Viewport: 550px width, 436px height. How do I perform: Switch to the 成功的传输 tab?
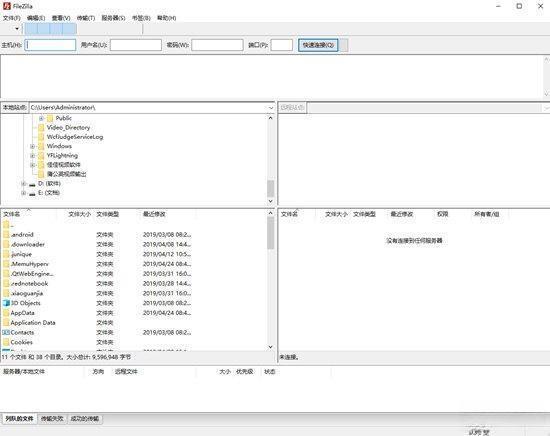[85, 418]
